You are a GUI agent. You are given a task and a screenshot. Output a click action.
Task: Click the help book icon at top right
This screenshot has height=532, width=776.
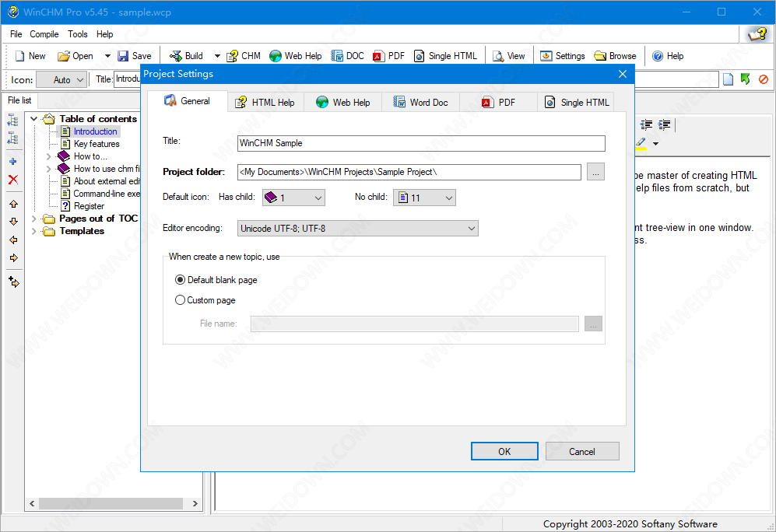757,34
